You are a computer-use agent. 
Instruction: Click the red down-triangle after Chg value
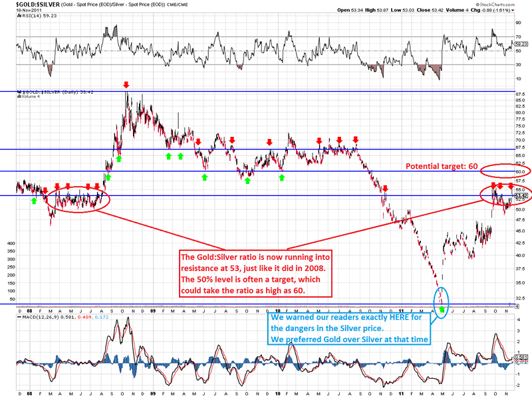513,11
